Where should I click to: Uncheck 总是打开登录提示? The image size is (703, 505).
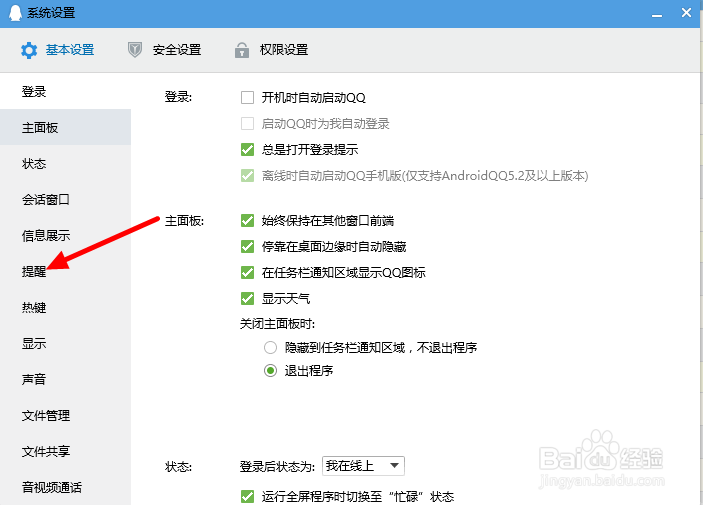pyautogui.click(x=247, y=149)
